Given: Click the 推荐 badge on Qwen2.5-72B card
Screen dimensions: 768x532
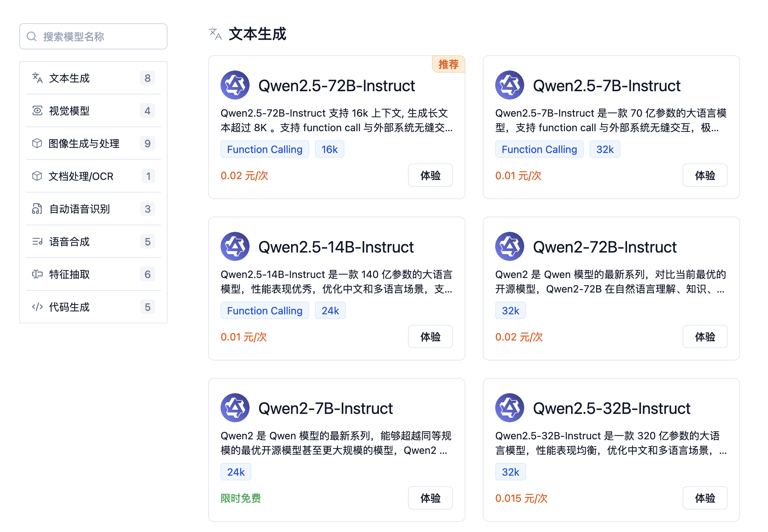Looking at the screenshot, I should (x=448, y=64).
